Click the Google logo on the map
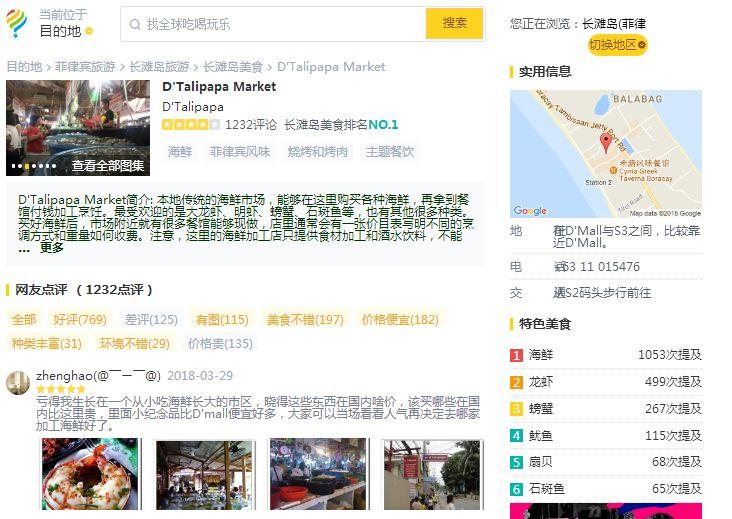Screen dimensions: 732x519 click(x=530, y=210)
